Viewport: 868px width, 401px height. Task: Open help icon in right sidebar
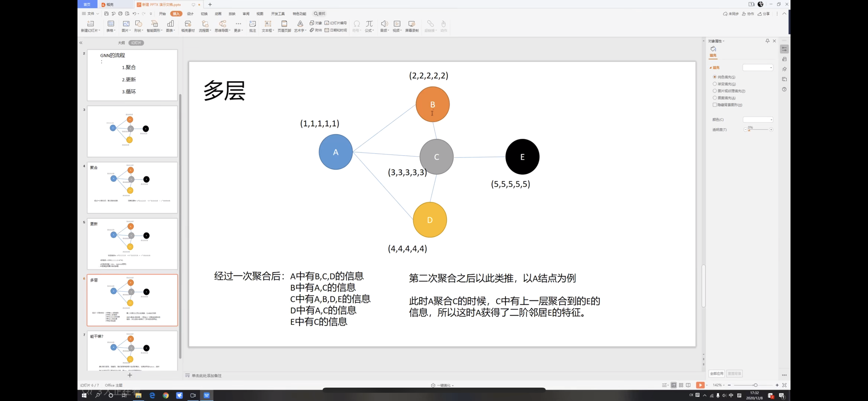point(784,89)
